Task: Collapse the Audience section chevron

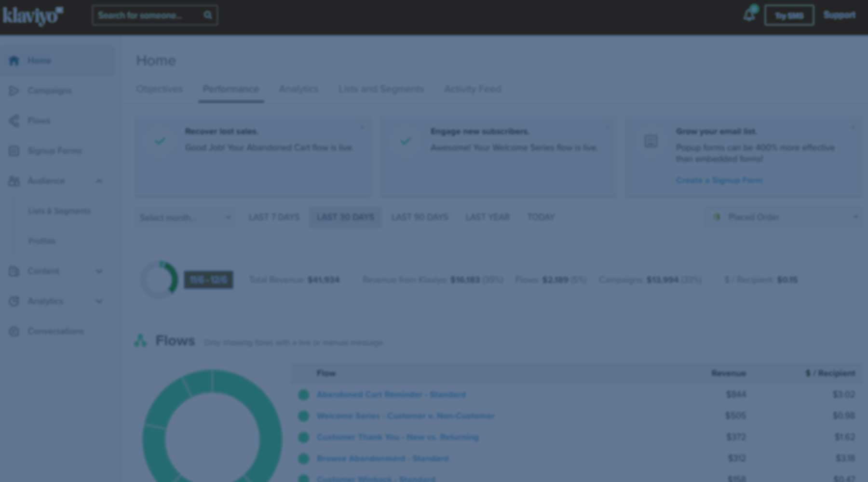Action: click(x=99, y=181)
